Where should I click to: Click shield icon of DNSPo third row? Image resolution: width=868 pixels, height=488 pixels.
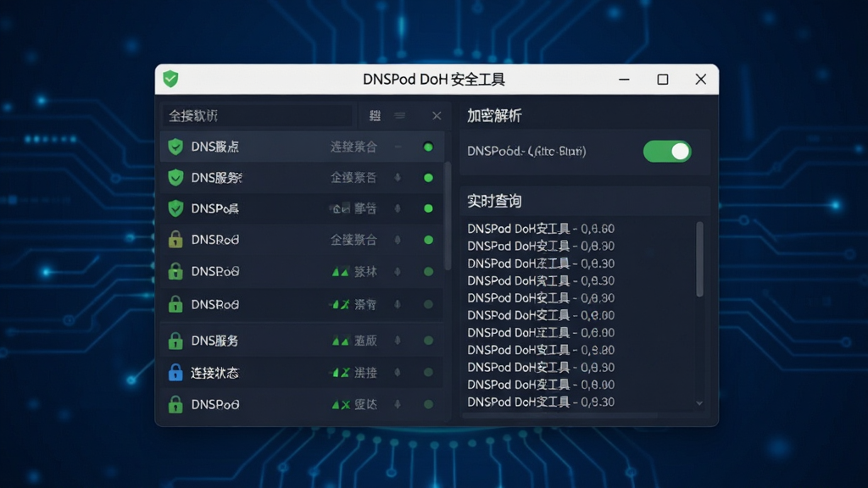[x=175, y=208]
